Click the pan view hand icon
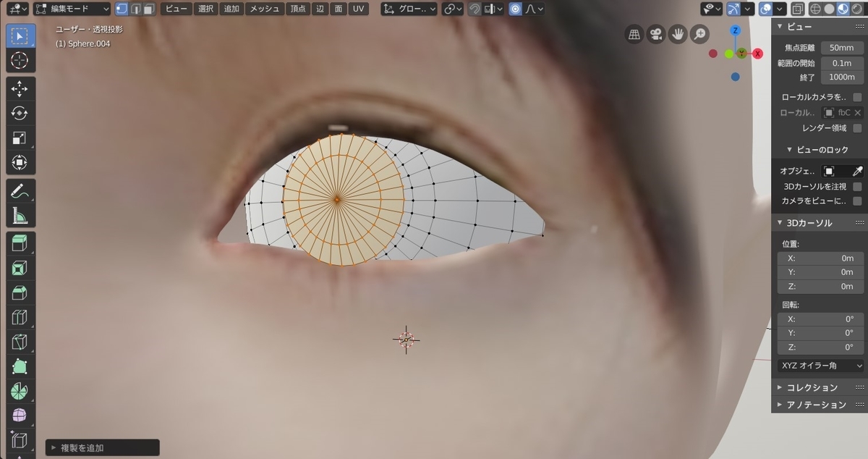Screen dimensions: 868x459 [x=678, y=34]
